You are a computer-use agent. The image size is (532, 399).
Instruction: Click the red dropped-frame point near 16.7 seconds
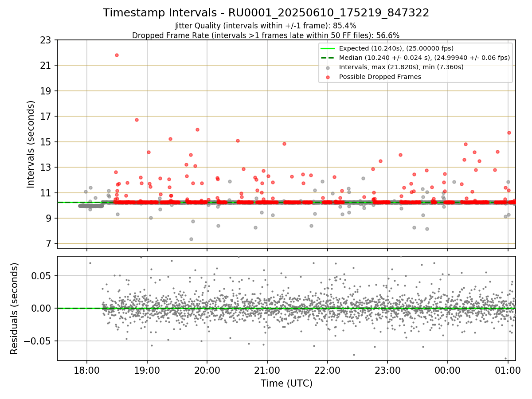pos(137,120)
